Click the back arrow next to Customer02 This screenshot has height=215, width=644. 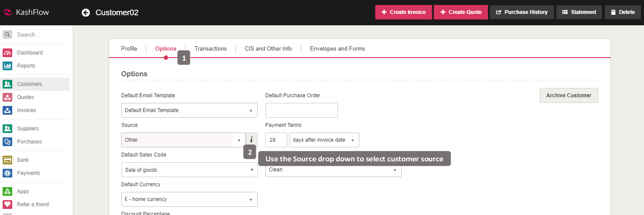[x=86, y=13]
